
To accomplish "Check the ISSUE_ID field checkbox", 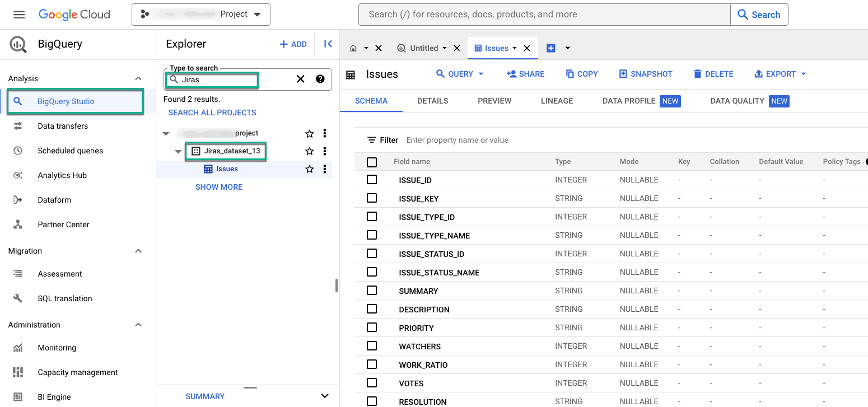I will 372,180.
